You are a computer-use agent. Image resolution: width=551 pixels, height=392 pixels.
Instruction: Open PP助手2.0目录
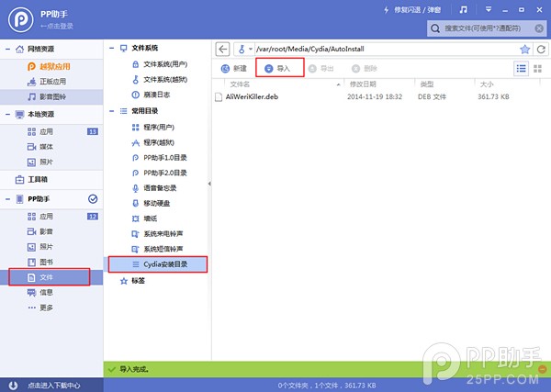159,173
